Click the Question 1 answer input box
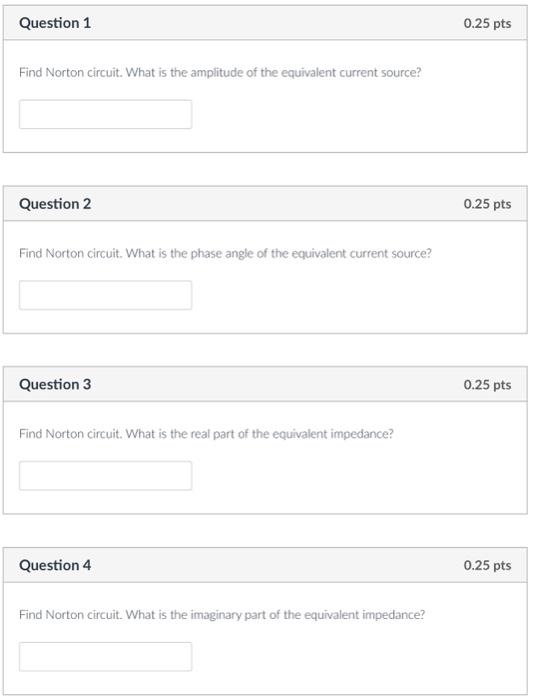The width and height of the screenshot is (533, 700). 105,114
